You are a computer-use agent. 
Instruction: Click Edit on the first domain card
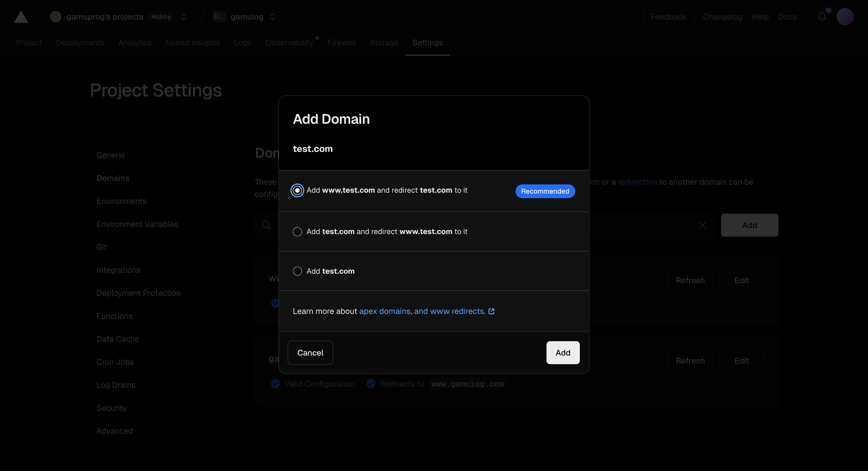coord(741,280)
